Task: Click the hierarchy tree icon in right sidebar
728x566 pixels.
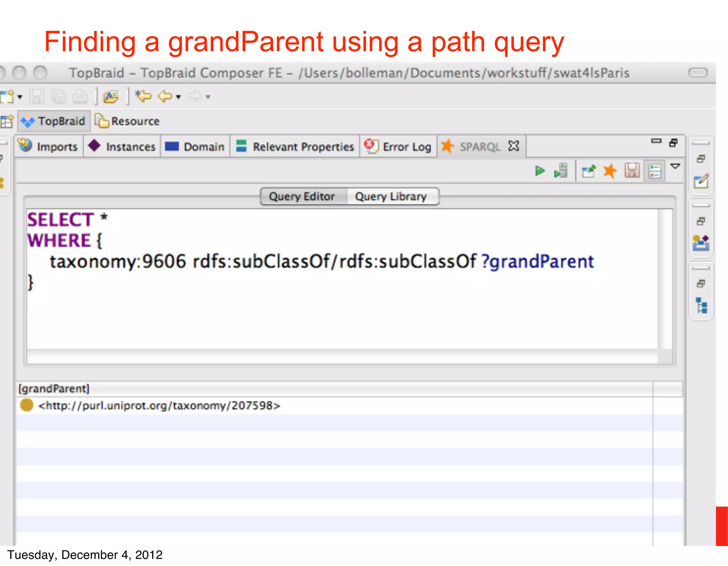Action: click(x=702, y=306)
